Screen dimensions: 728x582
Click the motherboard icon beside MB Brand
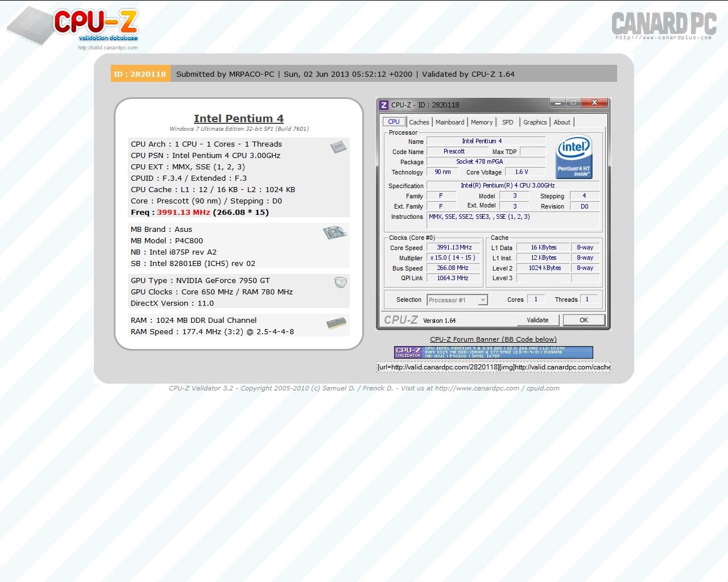click(x=334, y=232)
